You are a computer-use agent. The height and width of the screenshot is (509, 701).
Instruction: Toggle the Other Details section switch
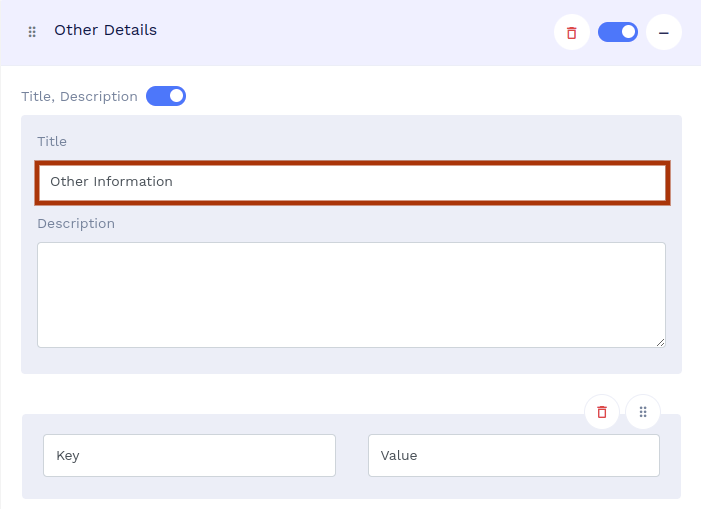(618, 32)
